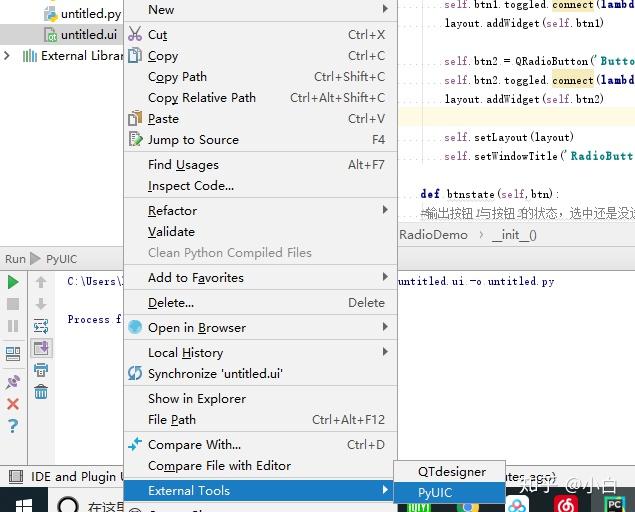Expand External Tools submenu arrow

385,490
